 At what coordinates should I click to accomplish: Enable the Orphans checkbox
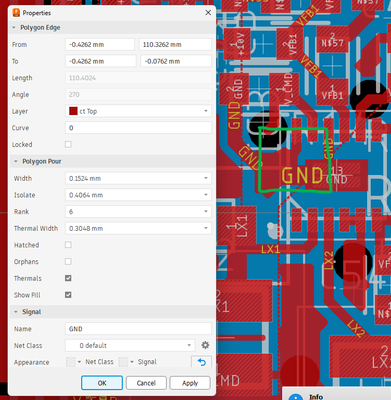[x=68, y=261]
